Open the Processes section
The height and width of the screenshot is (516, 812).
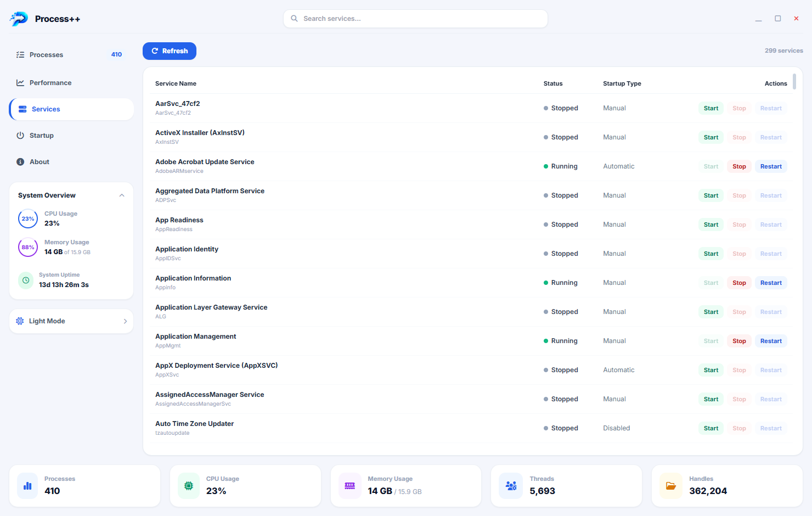coord(71,55)
